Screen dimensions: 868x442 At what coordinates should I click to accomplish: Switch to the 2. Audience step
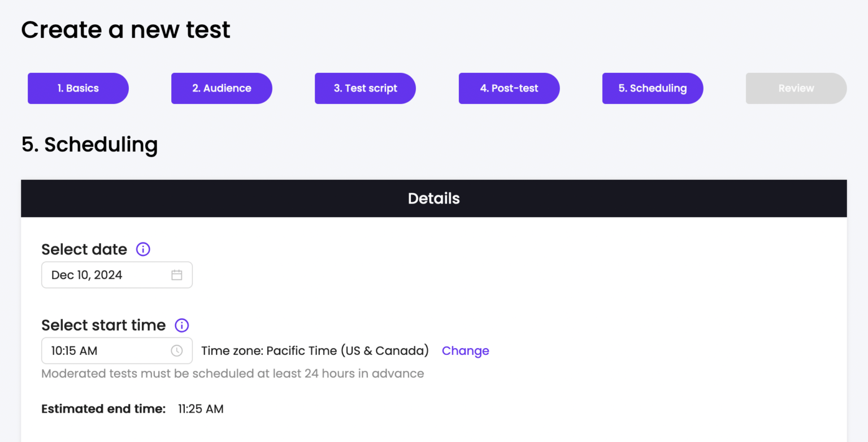[x=222, y=88]
